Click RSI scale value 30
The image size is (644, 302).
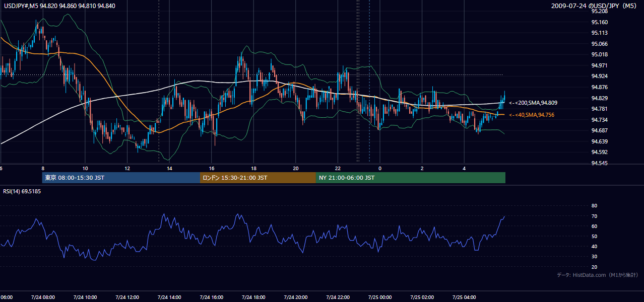(594, 257)
